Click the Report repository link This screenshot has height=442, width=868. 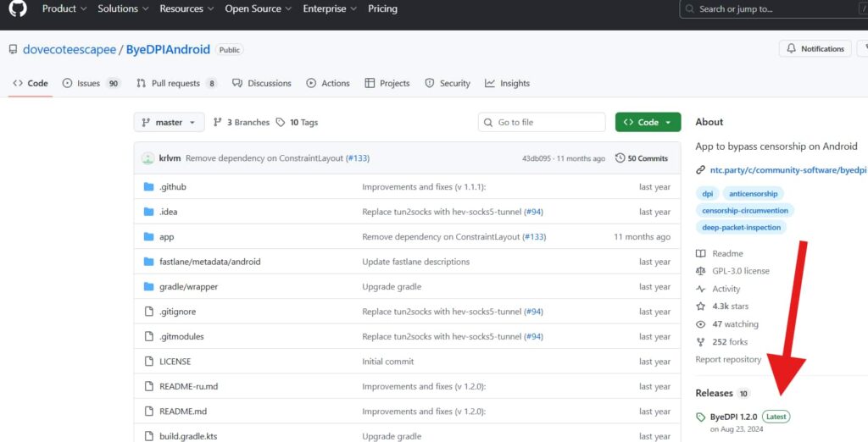click(728, 360)
